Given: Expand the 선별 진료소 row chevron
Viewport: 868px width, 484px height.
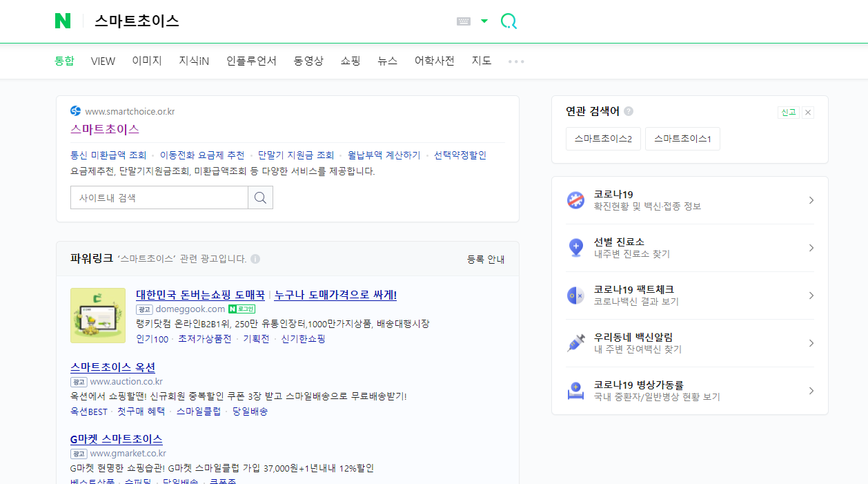Looking at the screenshot, I should click(x=811, y=248).
